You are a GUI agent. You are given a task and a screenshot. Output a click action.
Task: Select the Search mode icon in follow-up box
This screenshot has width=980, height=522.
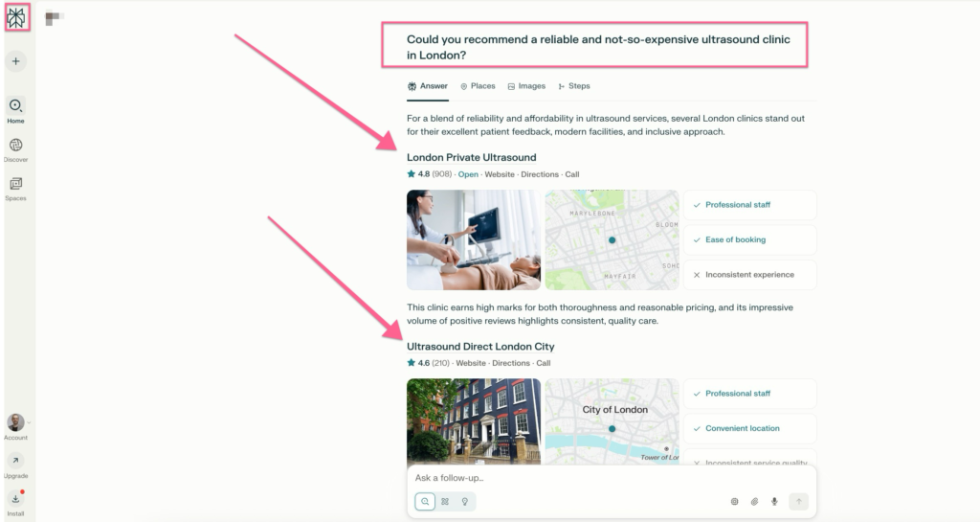[425, 501]
